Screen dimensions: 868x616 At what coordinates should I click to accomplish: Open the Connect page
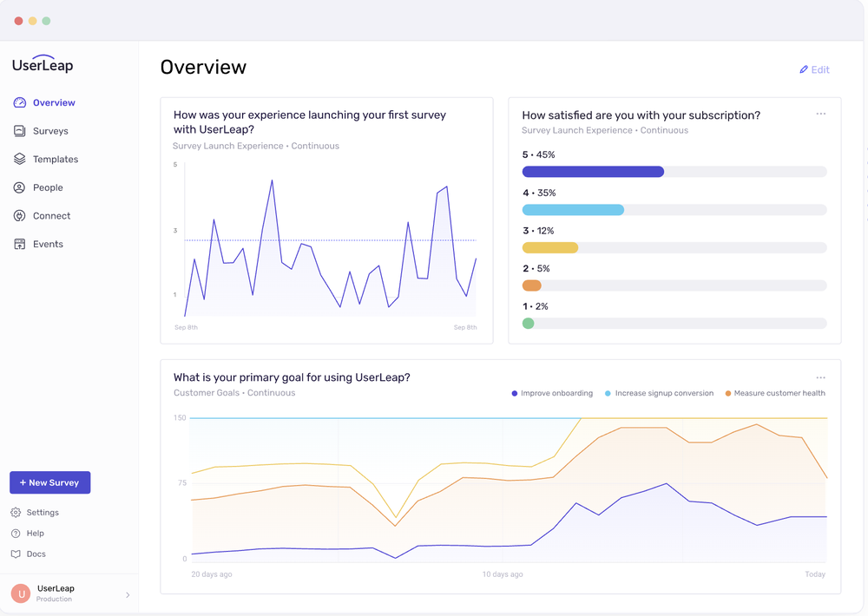(51, 216)
